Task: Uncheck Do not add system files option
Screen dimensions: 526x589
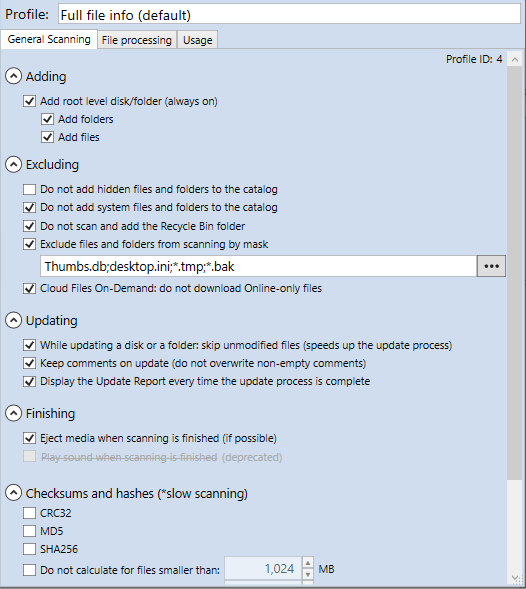Action: 29,207
